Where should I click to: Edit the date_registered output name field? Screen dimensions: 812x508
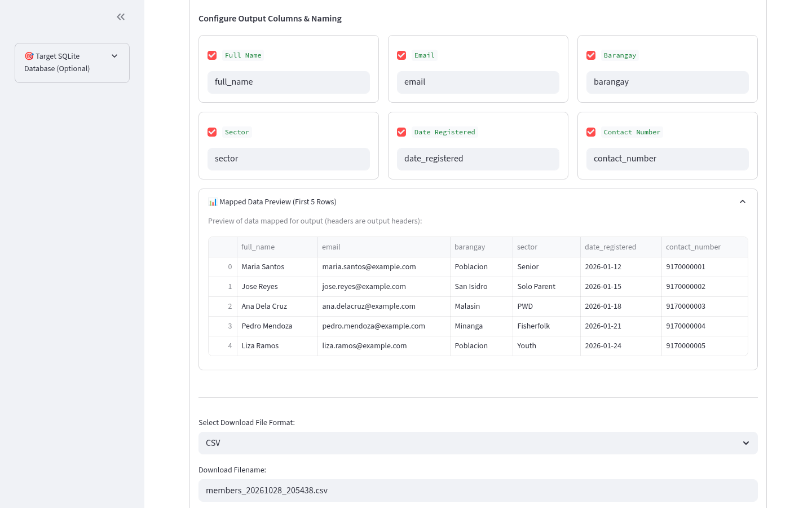[478, 159]
